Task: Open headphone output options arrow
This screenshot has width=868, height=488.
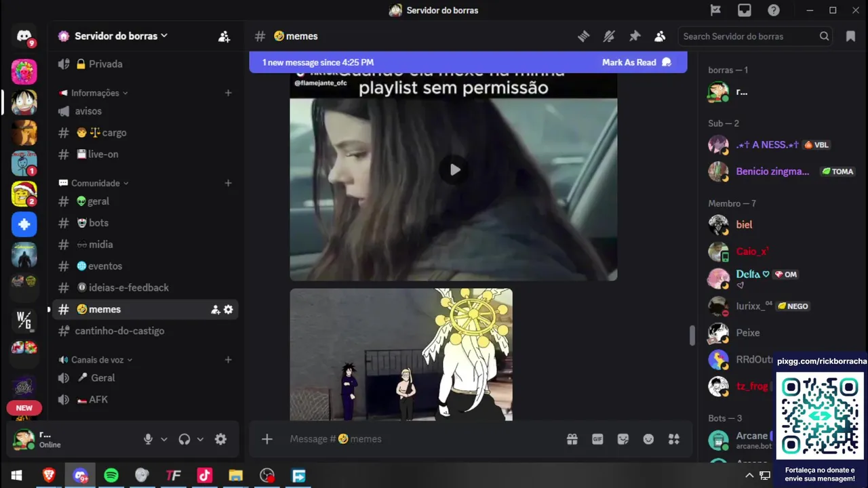Action: coord(200,439)
